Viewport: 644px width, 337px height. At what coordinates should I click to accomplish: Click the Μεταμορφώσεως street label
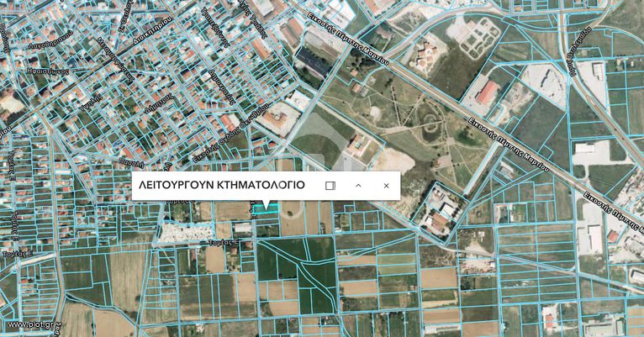[115, 61]
